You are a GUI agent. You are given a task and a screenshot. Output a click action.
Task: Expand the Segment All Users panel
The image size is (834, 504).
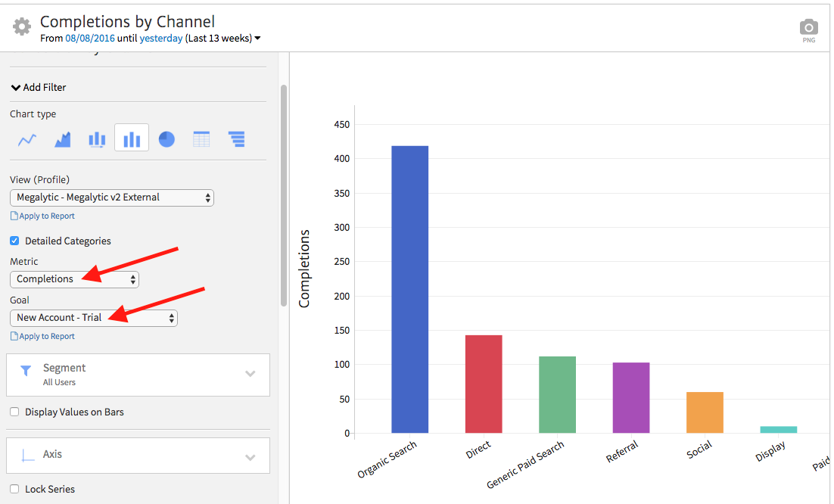(138, 374)
